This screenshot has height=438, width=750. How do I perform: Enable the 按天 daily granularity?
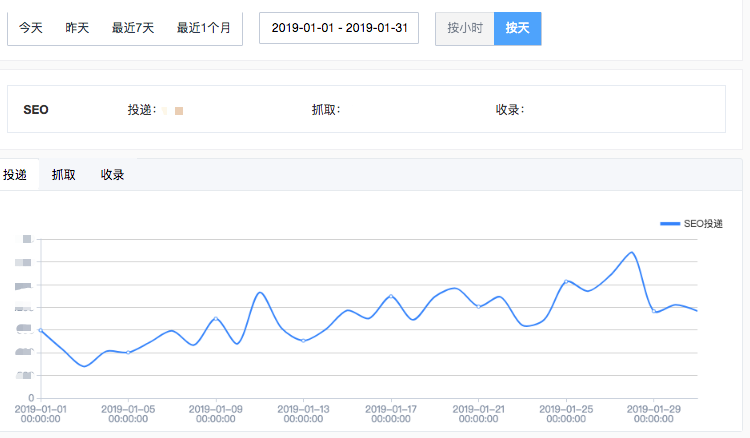[517, 28]
